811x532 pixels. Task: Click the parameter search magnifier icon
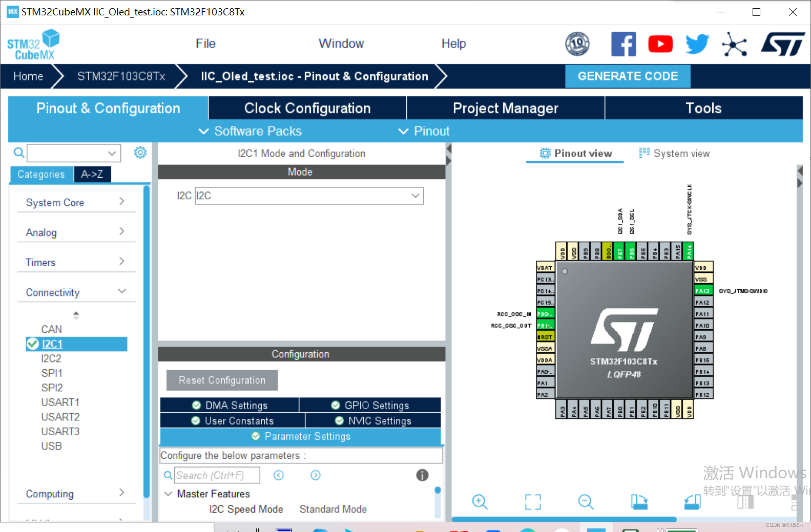pyautogui.click(x=168, y=475)
